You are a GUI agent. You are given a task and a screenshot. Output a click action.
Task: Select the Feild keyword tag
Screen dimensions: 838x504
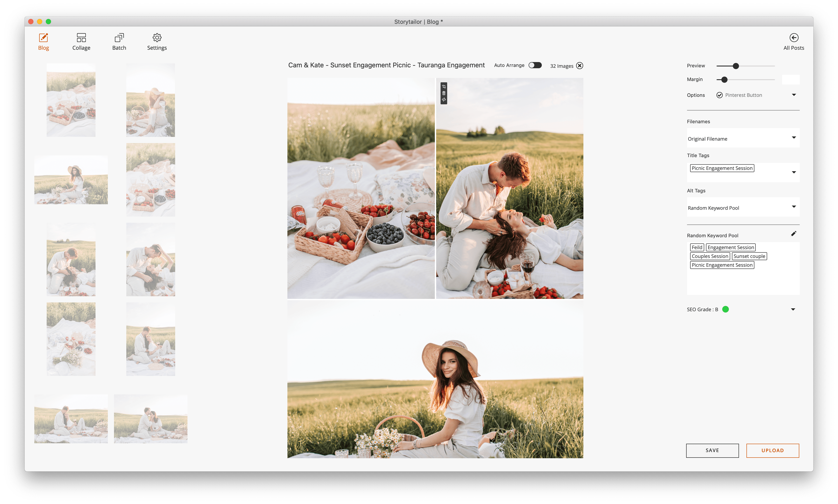(x=697, y=247)
